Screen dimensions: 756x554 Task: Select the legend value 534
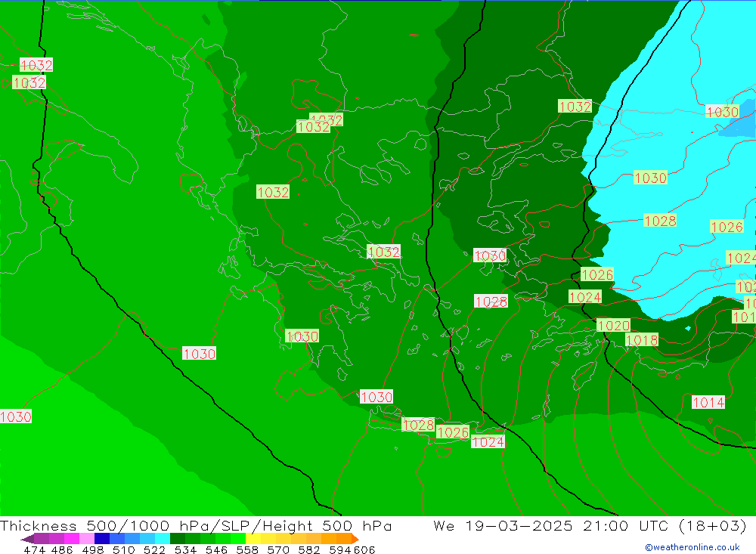coord(185,549)
